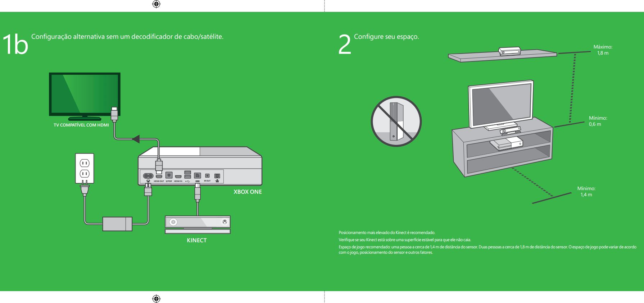Click the Kinect below the TV on the stand
The height and width of the screenshot is (303, 644).
click(510, 131)
